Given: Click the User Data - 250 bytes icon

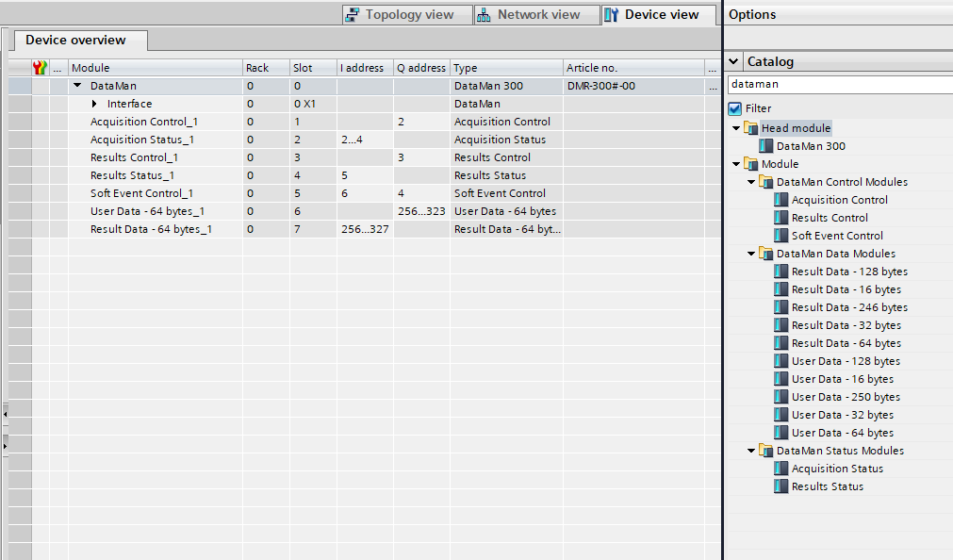Looking at the screenshot, I should (780, 397).
